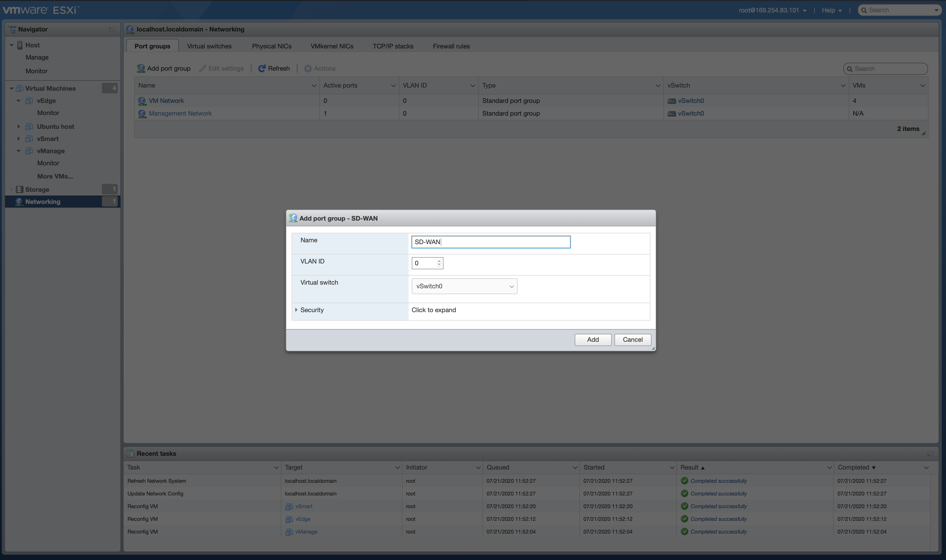Open the Management Network link

pos(180,113)
